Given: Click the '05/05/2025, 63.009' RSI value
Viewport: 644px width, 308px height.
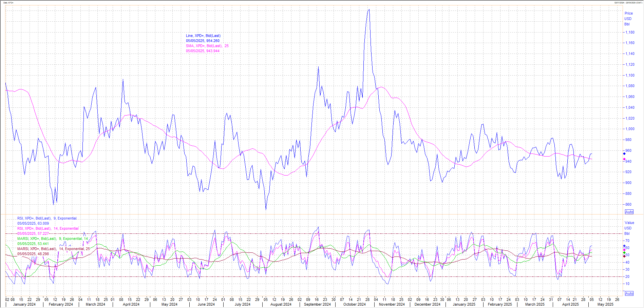Looking at the screenshot, I should pos(33,223).
